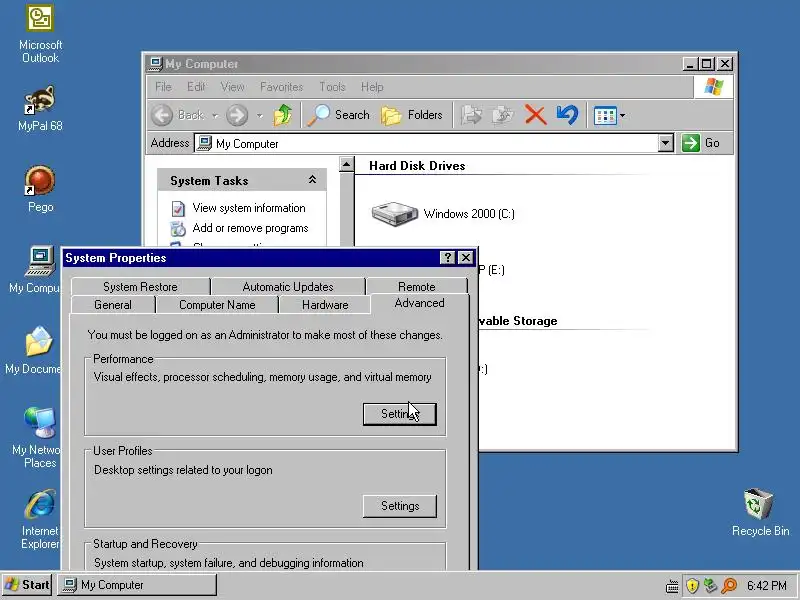Viewport: 800px width, 600px height.
Task: Click the User Profiles Settings button
Action: (x=399, y=506)
